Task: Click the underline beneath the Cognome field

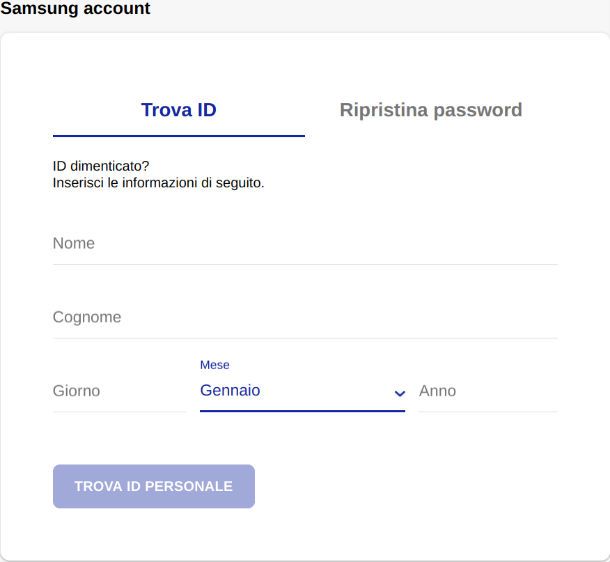Action: [x=304, y=338]
